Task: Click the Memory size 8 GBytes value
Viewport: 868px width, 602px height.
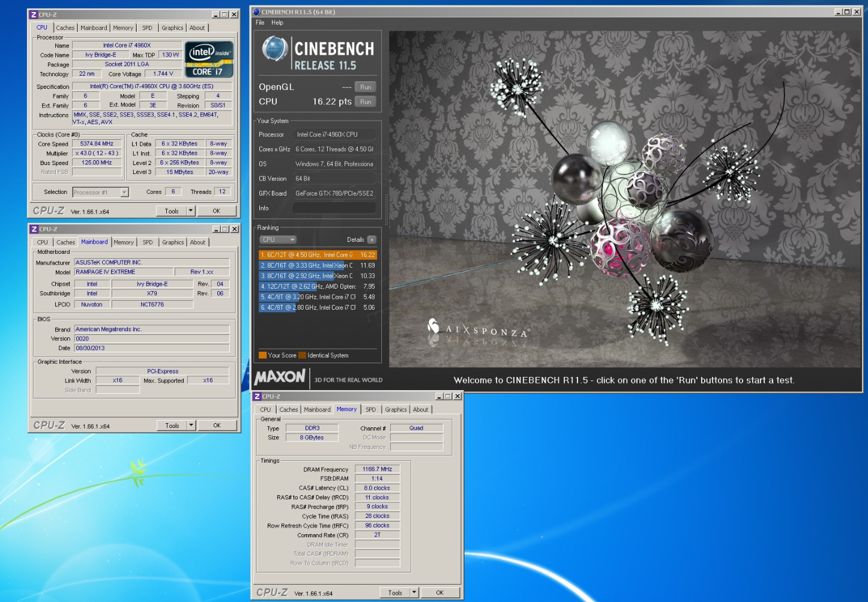Action: [x=312, y=438]
